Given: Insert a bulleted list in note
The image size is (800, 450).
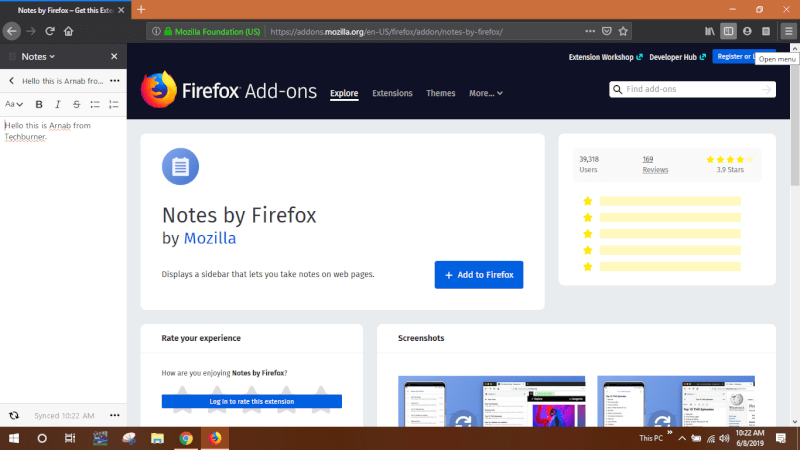Looking at the screenshot, I should pyautogui.click(x=95, y=104).
